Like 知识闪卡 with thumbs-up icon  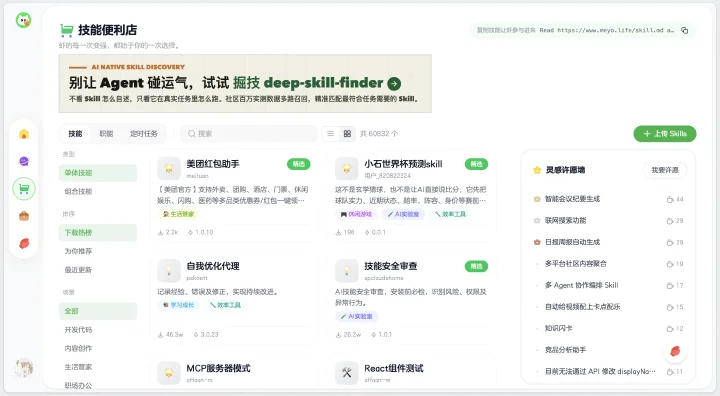[670, 328]
